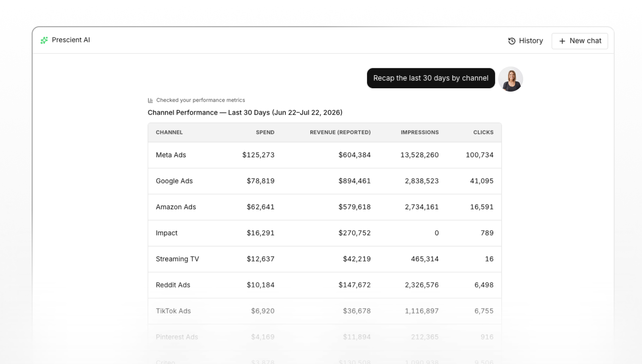This screenshot has height=364, width=642.
Task: Start a New chat
Action: 580,41
